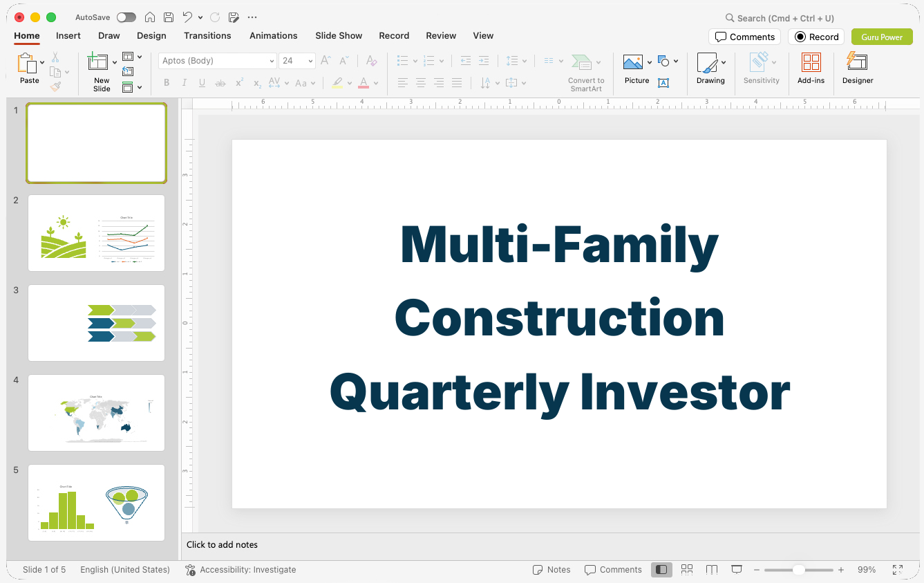
Task: Click the Increase Indent icon
Action: [x=484, y=61]
